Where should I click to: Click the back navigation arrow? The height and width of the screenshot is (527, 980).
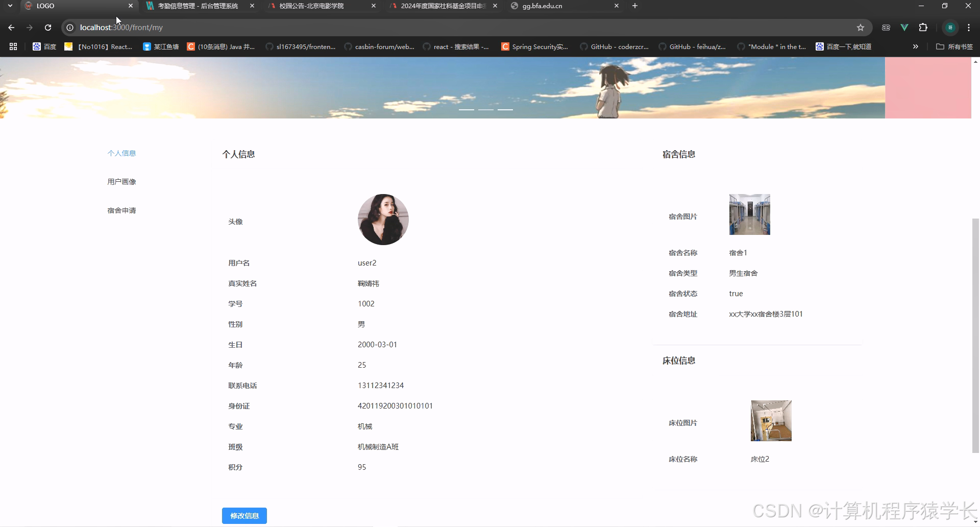pyautogui.click(x=11, y=28)
